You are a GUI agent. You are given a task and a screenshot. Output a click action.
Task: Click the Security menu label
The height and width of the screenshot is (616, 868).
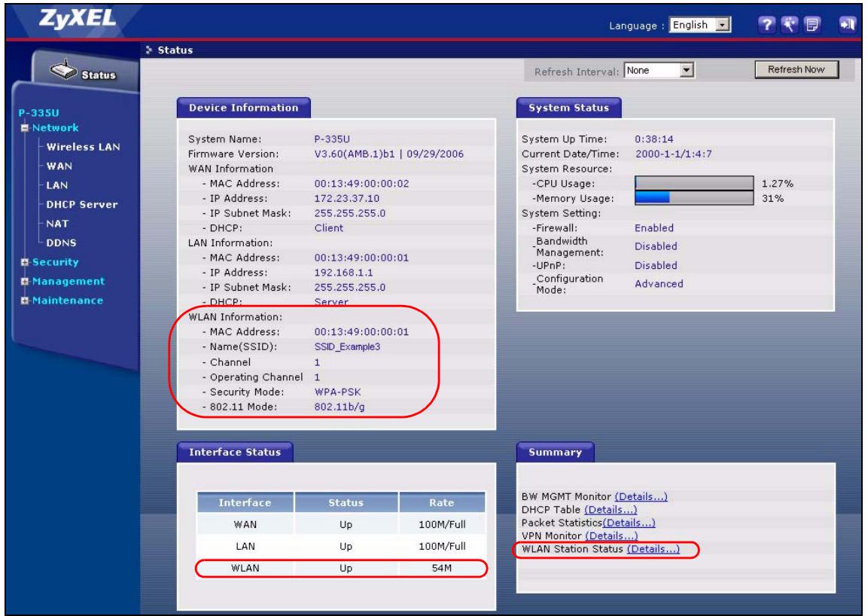click(x=56, y=262)
